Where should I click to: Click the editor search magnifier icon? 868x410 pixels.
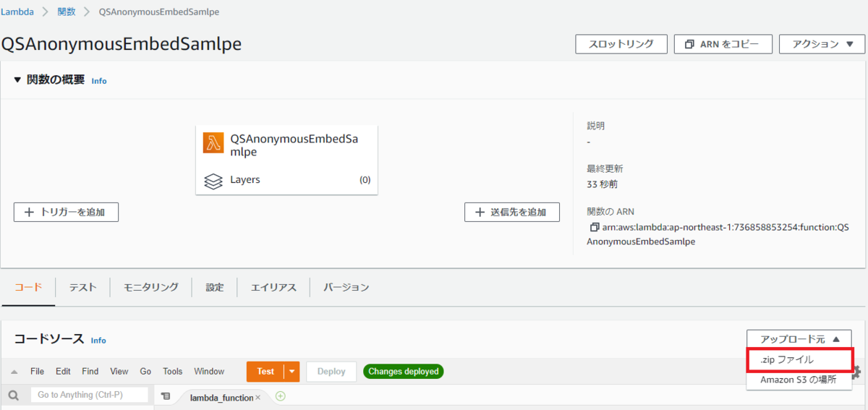[14, 396]
